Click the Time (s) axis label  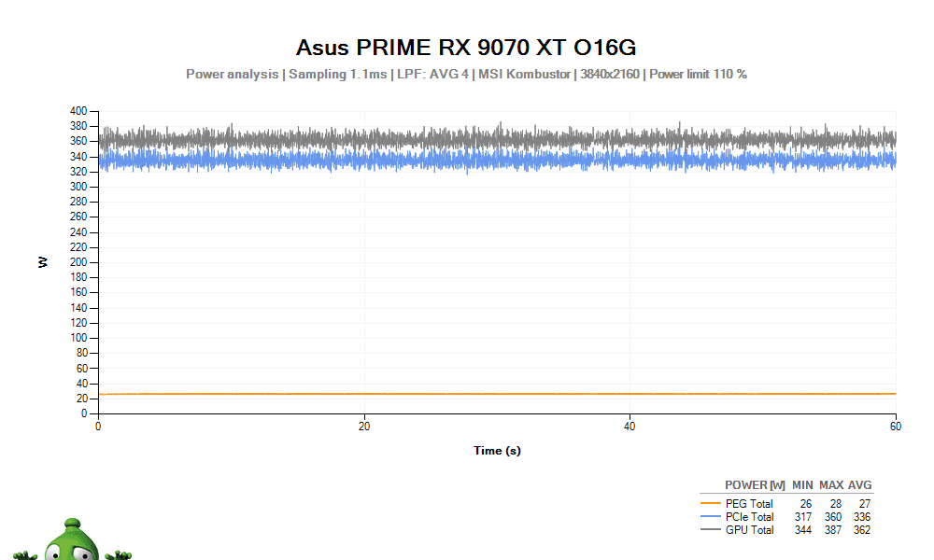point(498,450)
